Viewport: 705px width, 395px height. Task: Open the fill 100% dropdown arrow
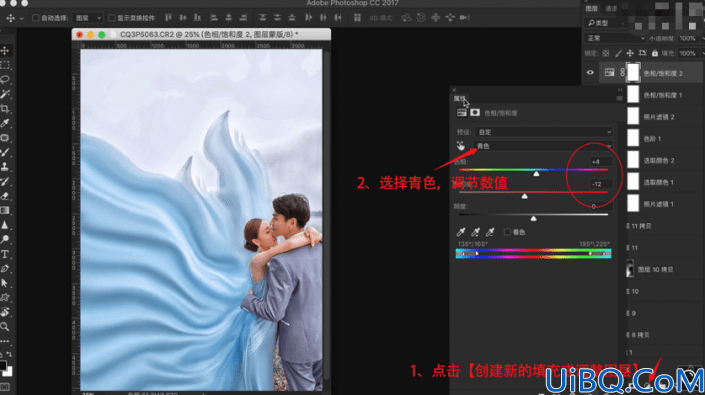click(x=703, y=53)
